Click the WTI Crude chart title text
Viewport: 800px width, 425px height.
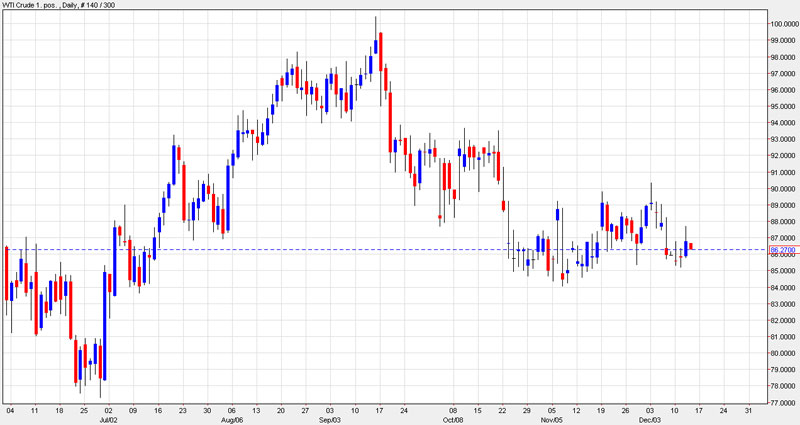point(59,5)
